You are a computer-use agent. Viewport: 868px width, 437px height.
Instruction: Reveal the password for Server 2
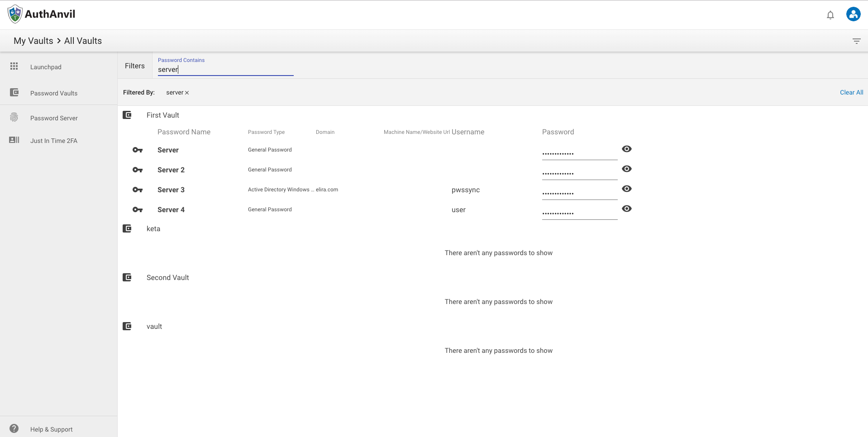pyautogui.click(x=627, y=169)
